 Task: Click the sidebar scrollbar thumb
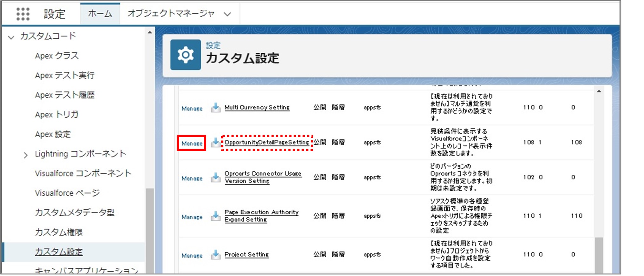[x=150, y=231]
